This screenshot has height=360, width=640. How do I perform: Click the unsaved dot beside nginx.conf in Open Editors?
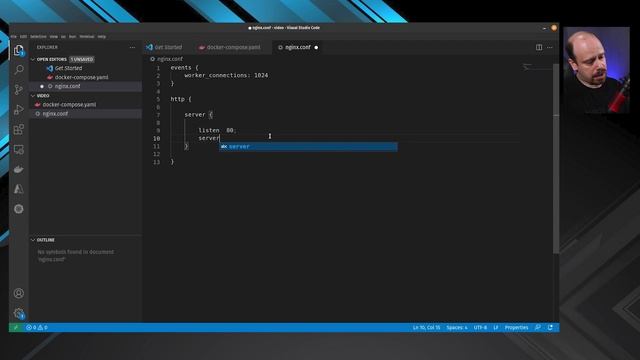pyautogui.click(x=42, y=86)
